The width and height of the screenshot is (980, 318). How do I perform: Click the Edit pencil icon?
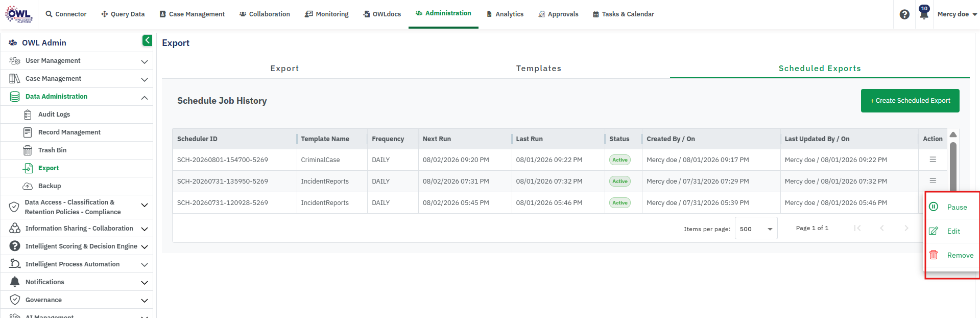[x=933, y=231]
